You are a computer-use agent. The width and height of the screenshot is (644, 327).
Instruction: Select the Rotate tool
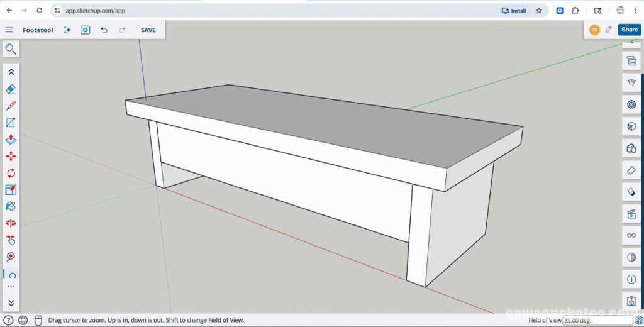[11, 173]
